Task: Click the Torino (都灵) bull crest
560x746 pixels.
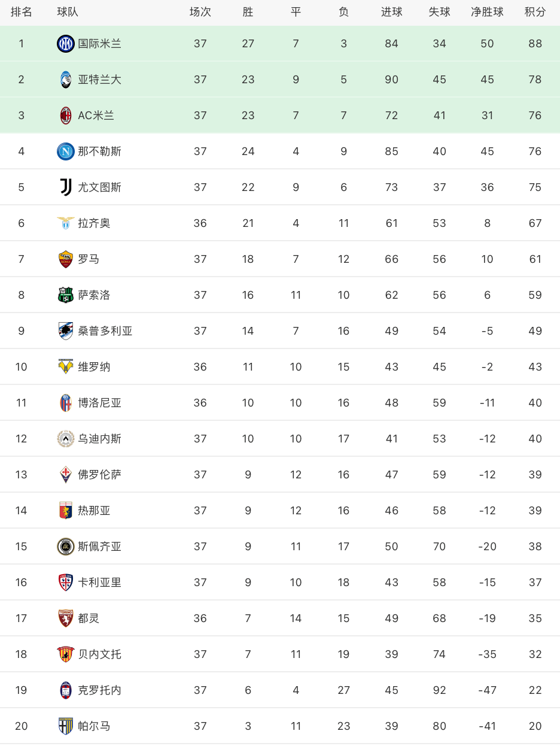Action: [x=66, y=618]
